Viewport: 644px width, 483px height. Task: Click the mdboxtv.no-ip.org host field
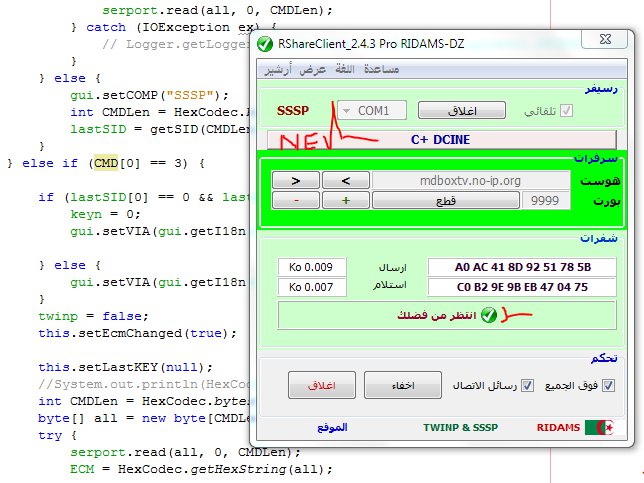(x=471, y=181)
